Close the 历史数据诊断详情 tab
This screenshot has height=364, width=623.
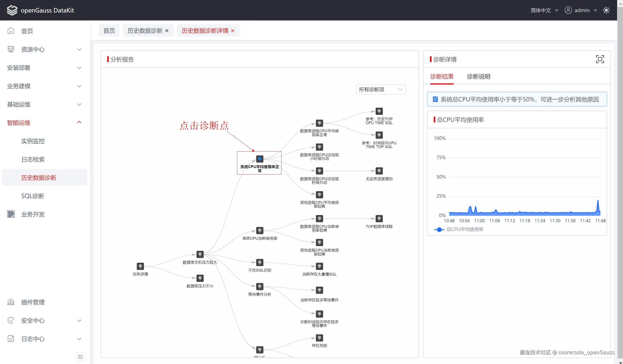[233, 31]
